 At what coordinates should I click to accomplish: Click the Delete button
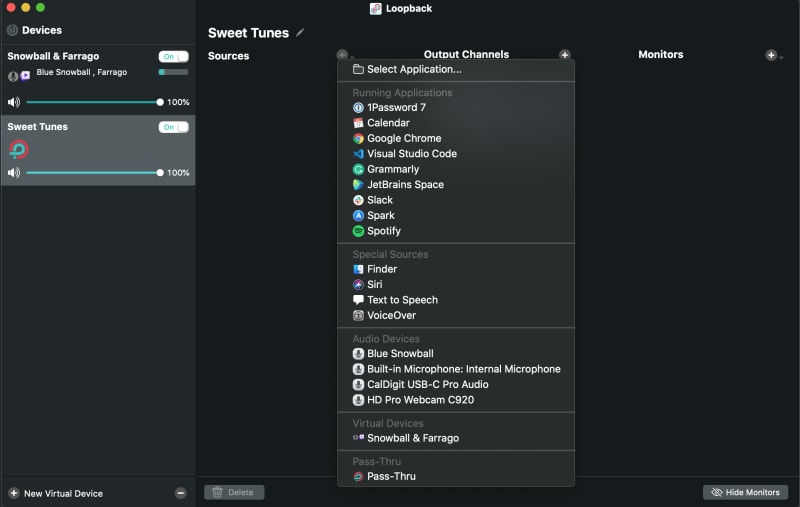(234, 492)
